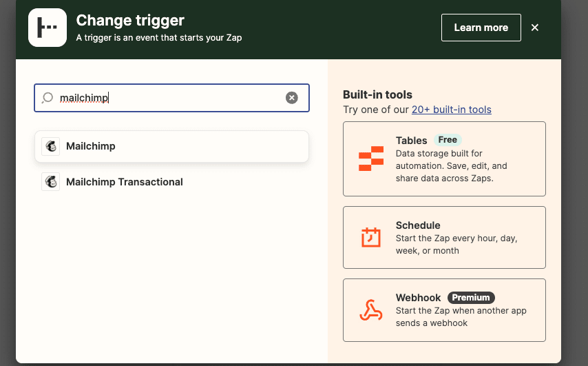Click the Tables description about data storage

(x=452, y=166)
